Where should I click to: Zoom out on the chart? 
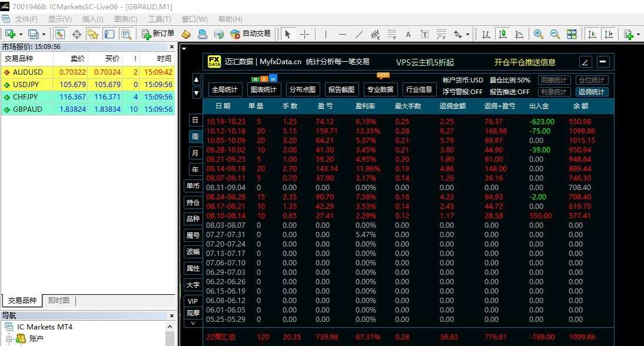(x=555, y=34)
